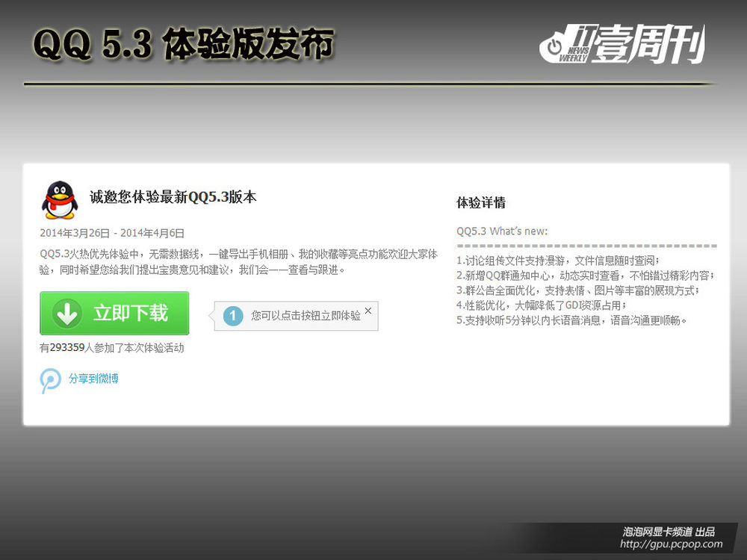Click the white down-arrow icon in download button
Image resolution: width=747 pixels, height=560 pixels.
67,314
